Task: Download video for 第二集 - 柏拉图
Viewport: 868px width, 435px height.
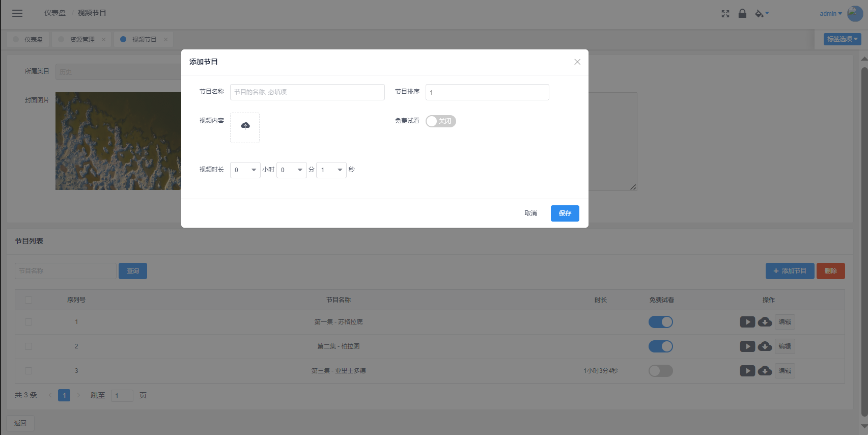Action: tap(765, 346)
